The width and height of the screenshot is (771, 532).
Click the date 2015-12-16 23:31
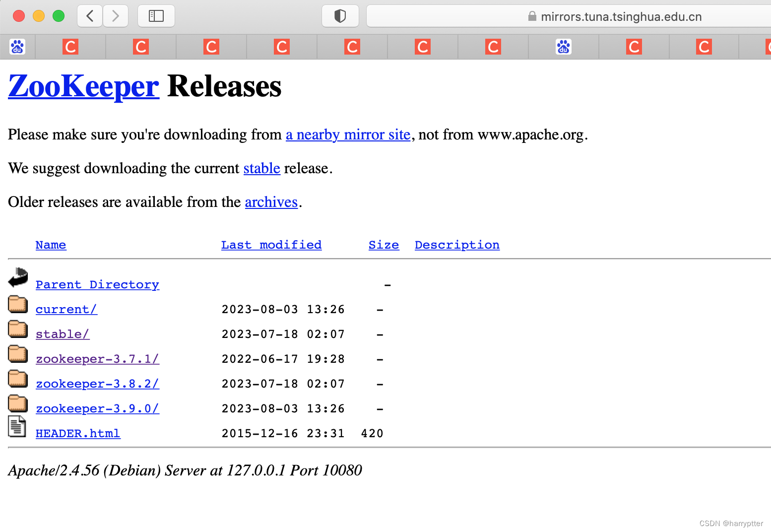point(283,433)
